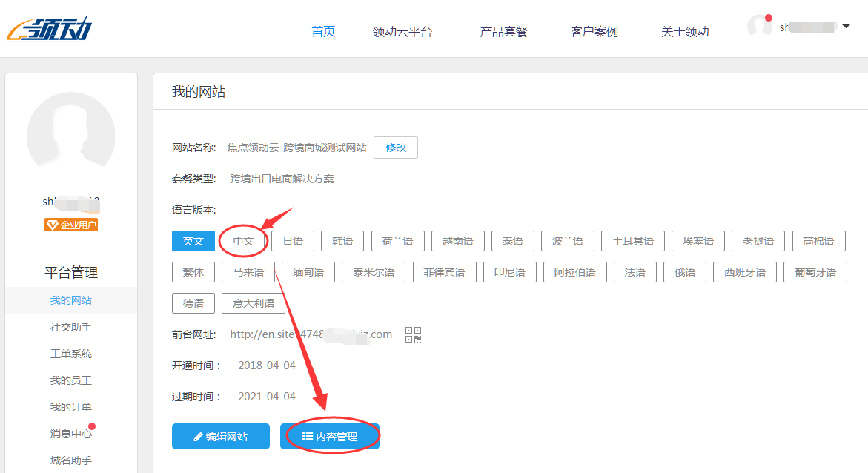Select the 中文 language version
The image size is (868, 473).
(243, 240)
